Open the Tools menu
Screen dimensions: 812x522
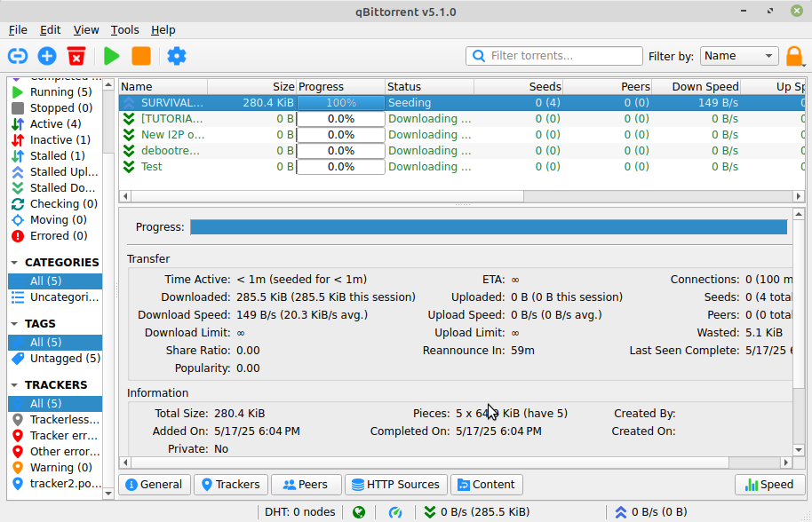(x=124, y=30)
